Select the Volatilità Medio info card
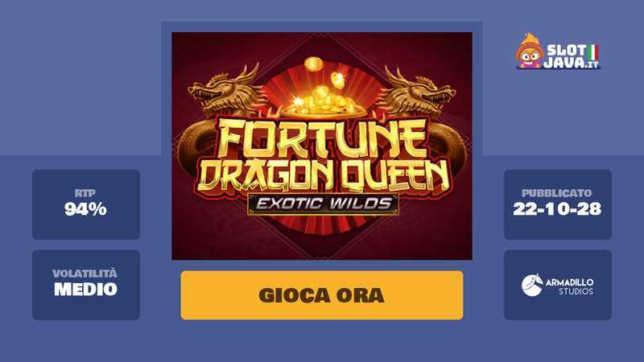Viewport: 644px width, 362px height. (86, 285)
